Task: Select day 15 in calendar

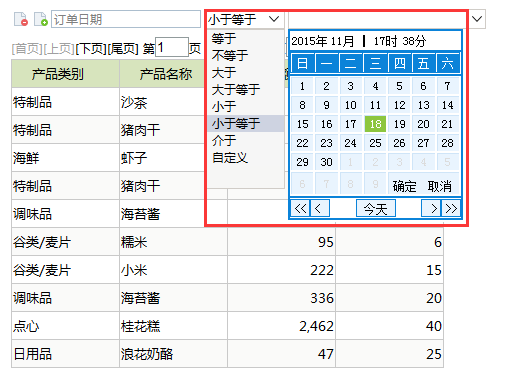Action: point(302,124)
